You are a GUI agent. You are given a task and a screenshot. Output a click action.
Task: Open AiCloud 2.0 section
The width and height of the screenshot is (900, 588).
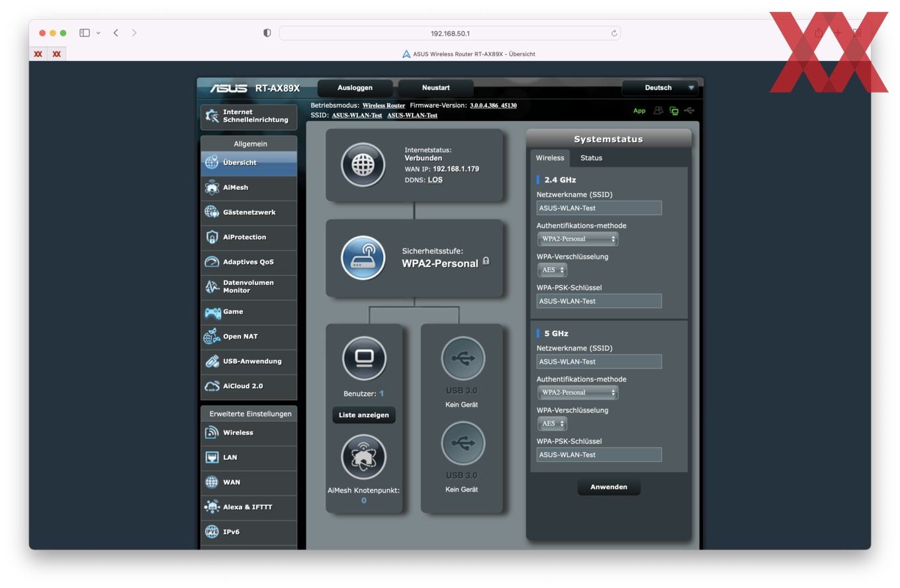249,386
